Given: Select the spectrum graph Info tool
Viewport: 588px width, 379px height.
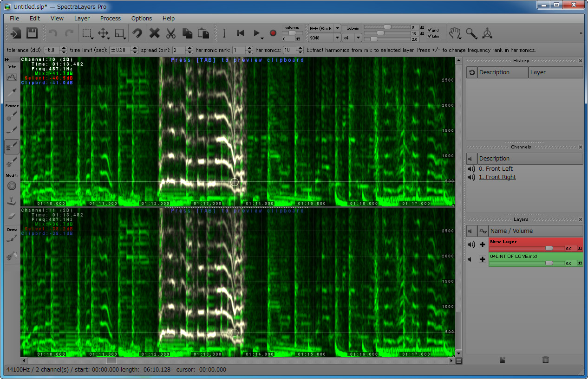Looking at the screenshot, I should point(12,77).
